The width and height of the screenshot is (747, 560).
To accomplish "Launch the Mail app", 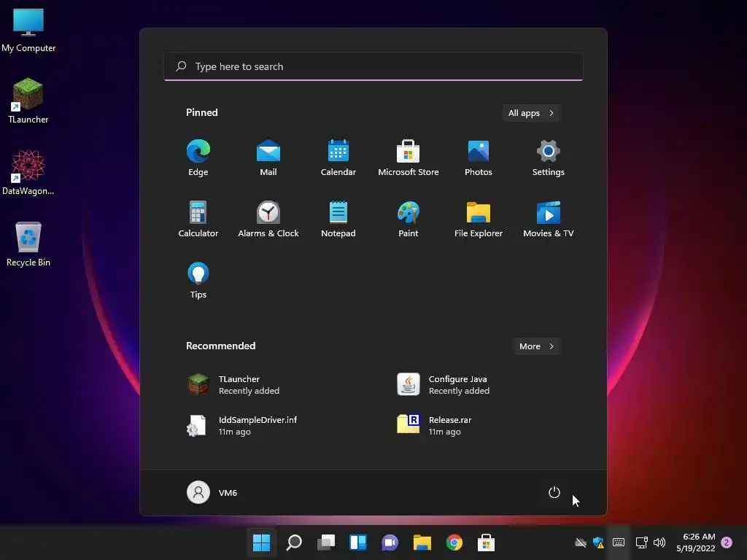I will pos(268,158).
